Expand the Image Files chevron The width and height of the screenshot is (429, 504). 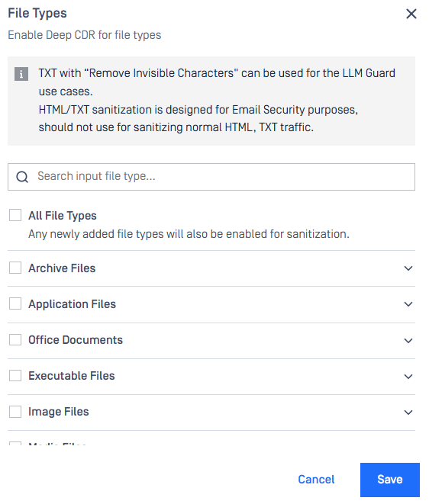tap(408, 413)
